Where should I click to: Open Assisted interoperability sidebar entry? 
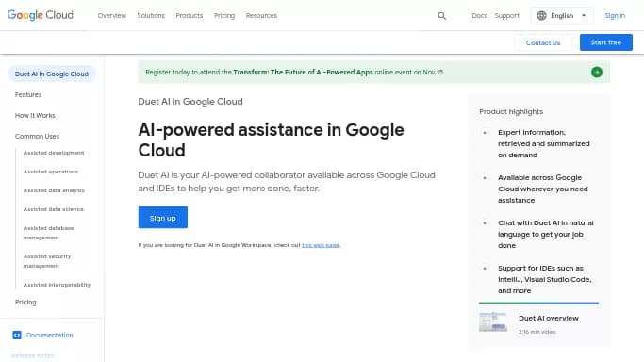(x=57, y=285)
